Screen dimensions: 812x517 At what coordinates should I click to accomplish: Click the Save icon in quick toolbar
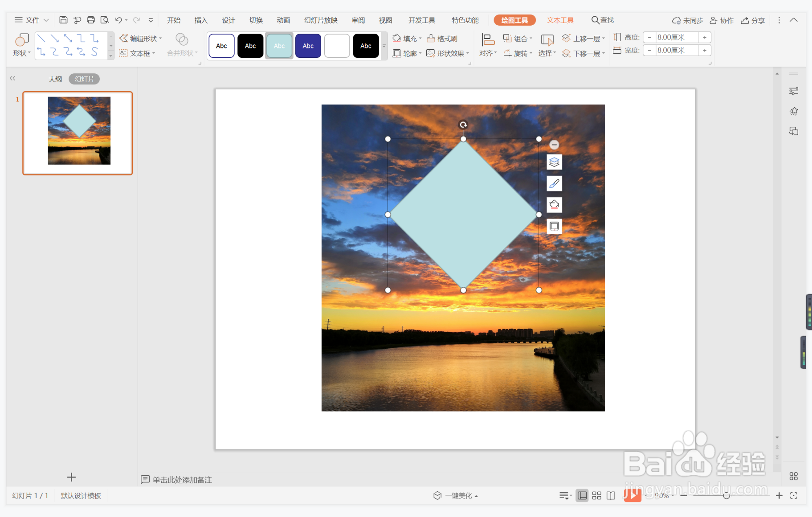click(x=63, y=20)
